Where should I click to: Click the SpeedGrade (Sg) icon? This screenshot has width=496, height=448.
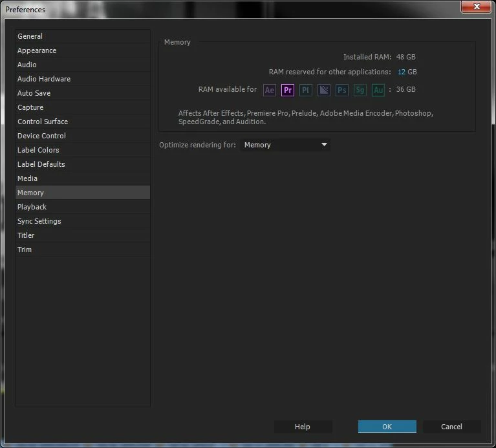click(360, 90)
